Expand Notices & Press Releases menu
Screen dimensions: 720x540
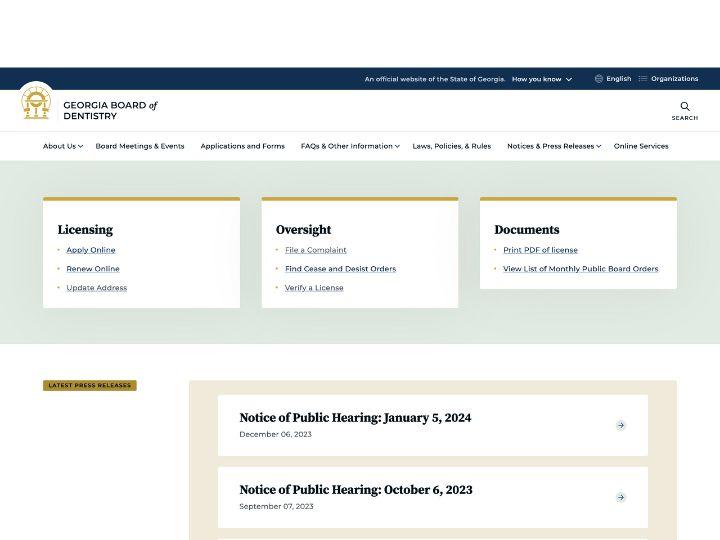coord(554,146)
